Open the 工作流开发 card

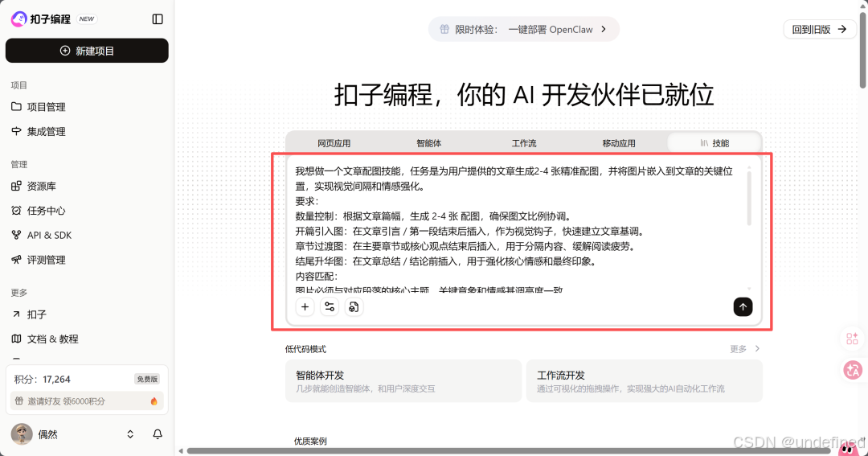(x=645, y=381)
